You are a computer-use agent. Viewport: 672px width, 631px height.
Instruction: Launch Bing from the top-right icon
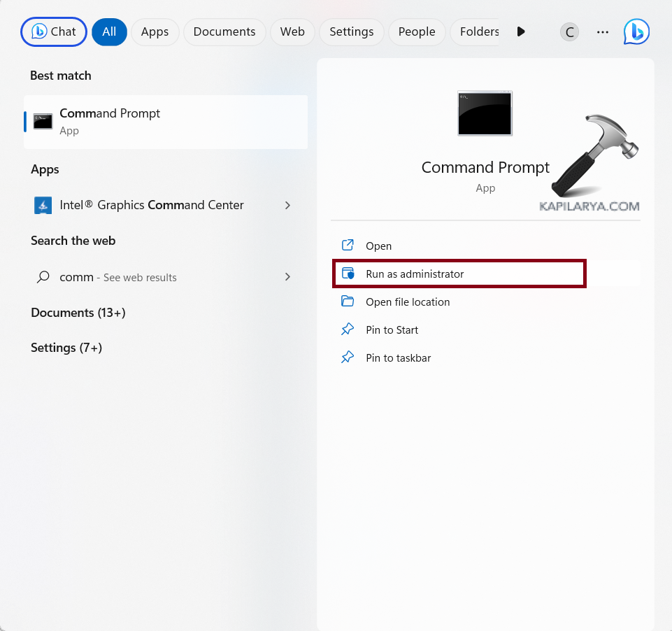point(636,31)
